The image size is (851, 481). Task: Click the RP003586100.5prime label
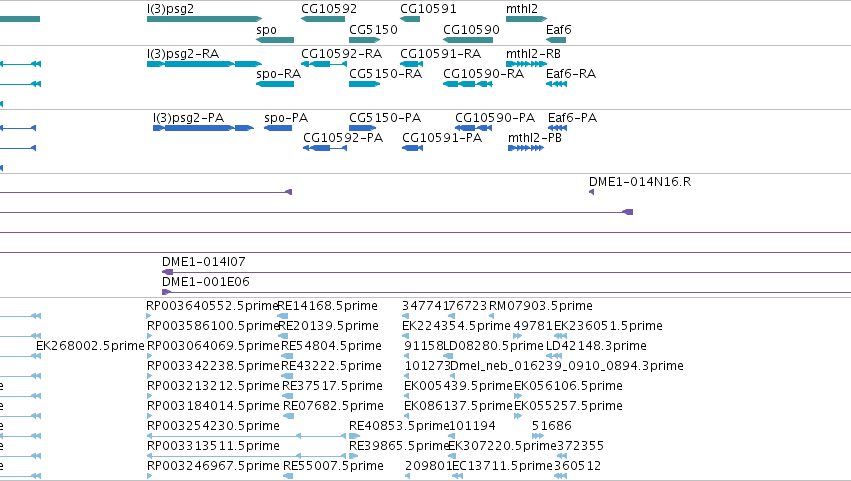(213, 326)
